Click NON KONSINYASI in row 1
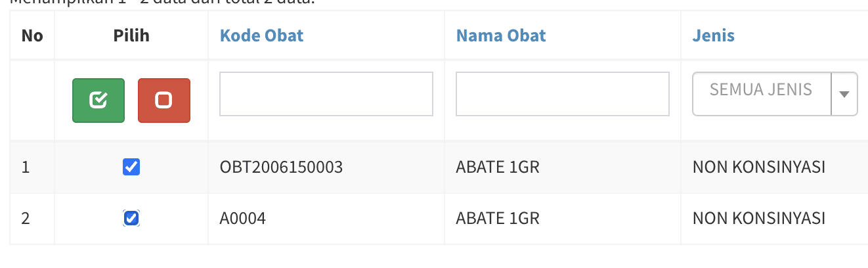Image resolution: width=868 pixels, height=268 pixels. pyautogui.click(x=758, y=167)
